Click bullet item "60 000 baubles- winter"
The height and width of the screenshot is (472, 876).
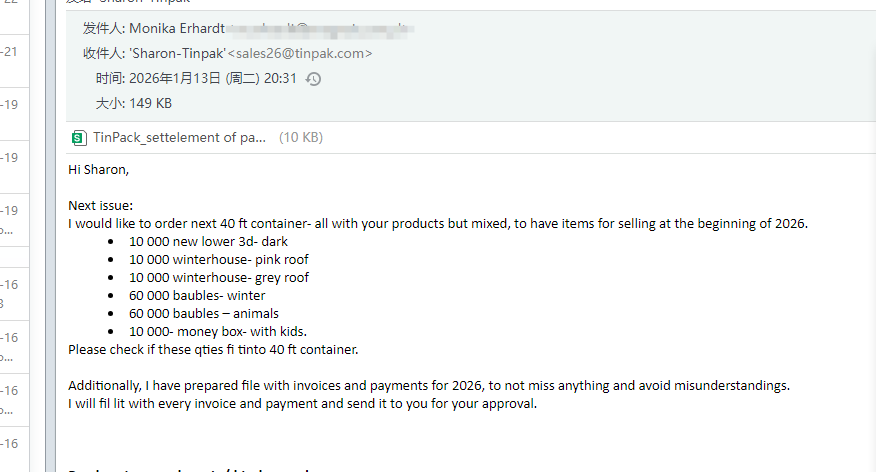click(197, 295)
